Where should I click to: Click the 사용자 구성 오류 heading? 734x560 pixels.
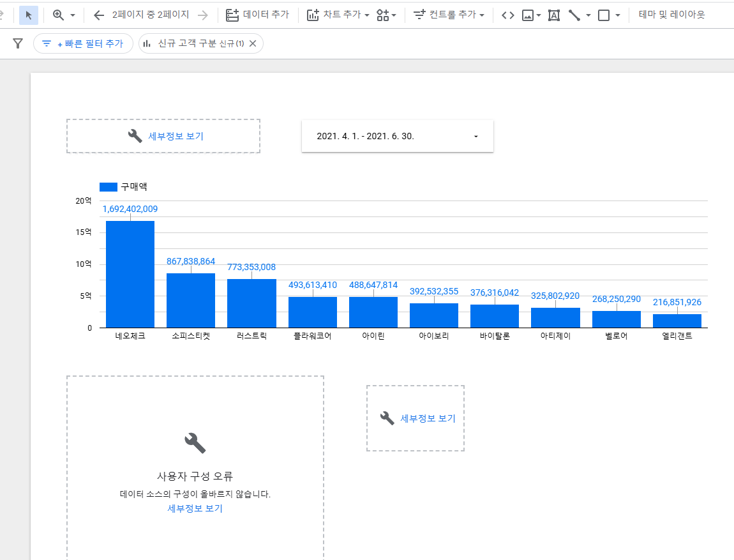(195, 476)
